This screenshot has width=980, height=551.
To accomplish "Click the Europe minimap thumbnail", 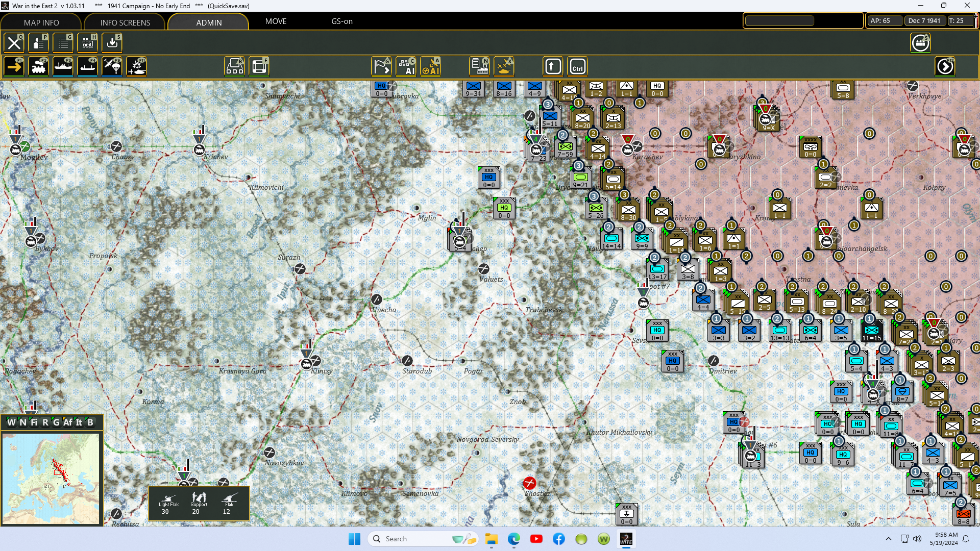I will [51, 479].
